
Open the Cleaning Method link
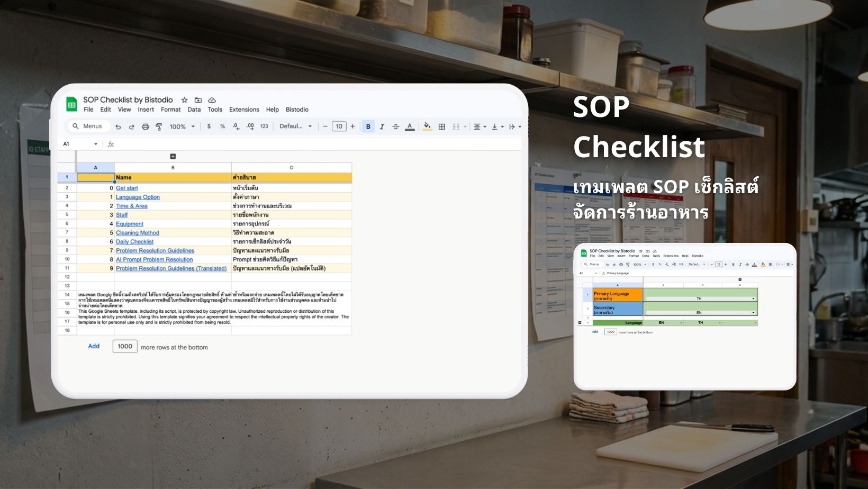pyautogui.click(x=137, y=233)
